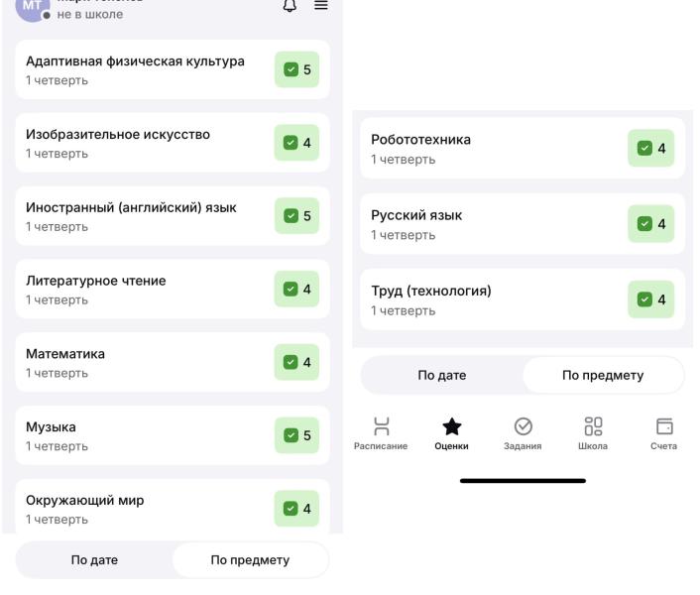The height and width of the screenshot is (595, 700).
Task: Tap the MT profile avatar
Action: pos(33,8)
